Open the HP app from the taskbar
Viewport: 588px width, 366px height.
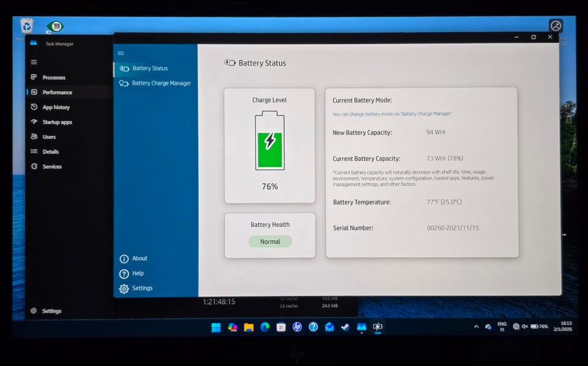[x=297, y=327]
